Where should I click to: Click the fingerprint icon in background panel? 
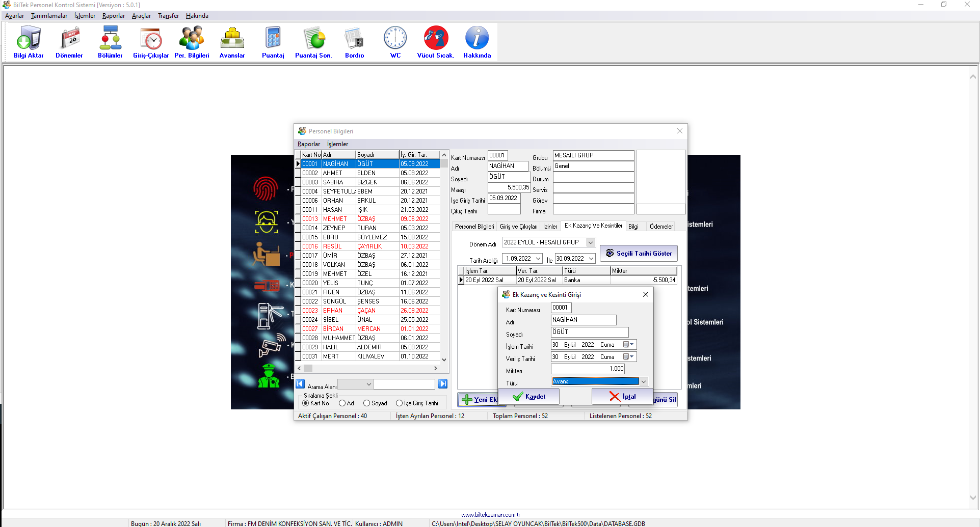(x=266, y=188)
